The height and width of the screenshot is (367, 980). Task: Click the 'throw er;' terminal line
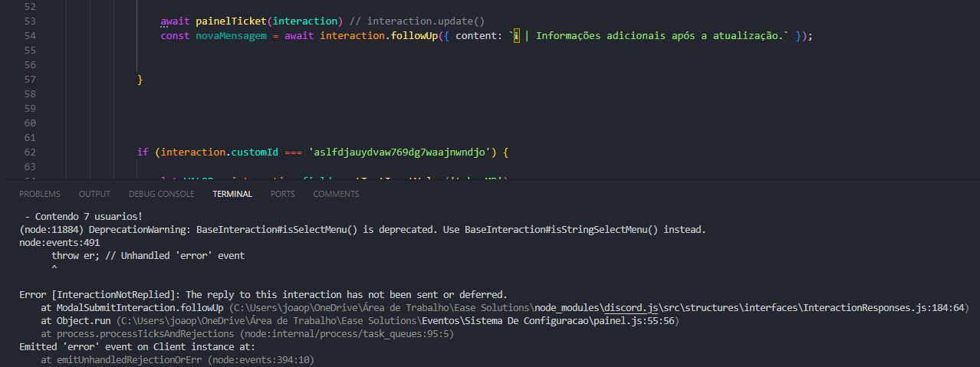click(x=148, y=256)
